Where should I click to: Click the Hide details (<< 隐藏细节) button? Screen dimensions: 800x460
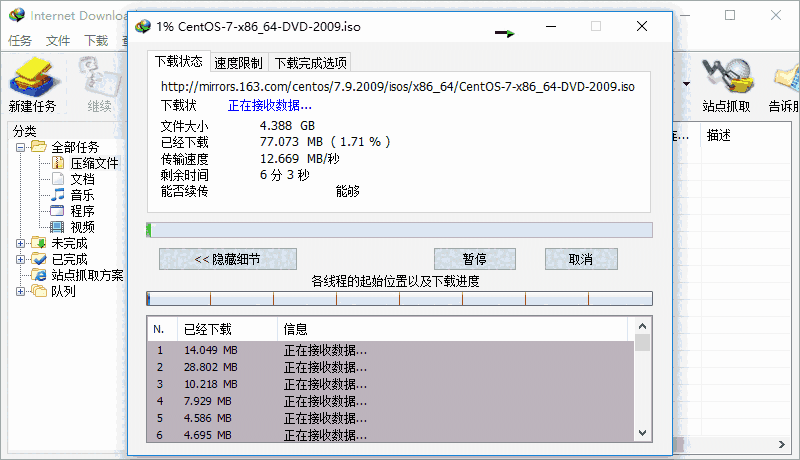(228, 259)
